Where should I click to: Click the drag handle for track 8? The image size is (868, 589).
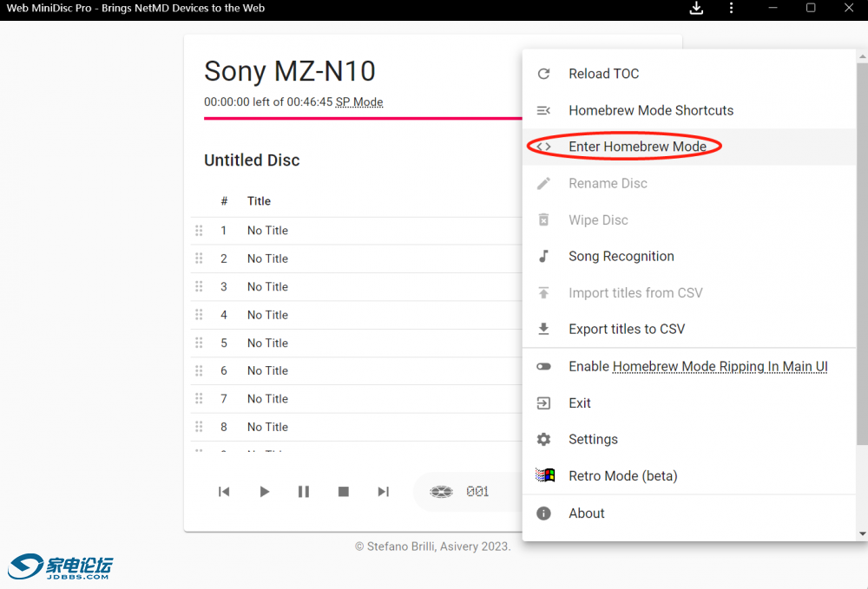coord(199,427)
